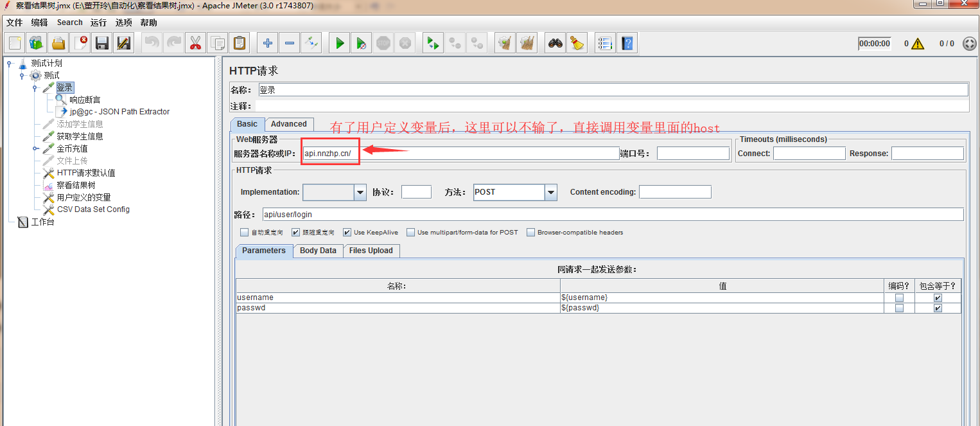Click Start no pauses icon
This screenshot has height=426, width=980.
362,43
